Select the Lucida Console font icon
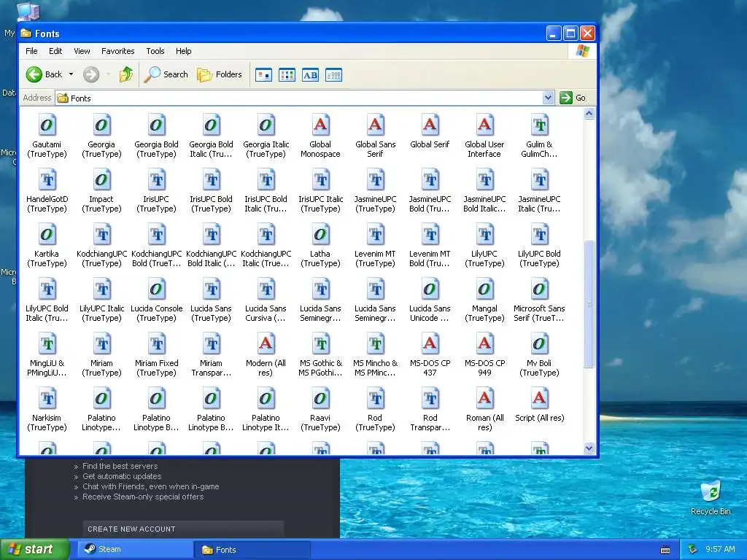This screenshot has width=747, height=560. 156,289
